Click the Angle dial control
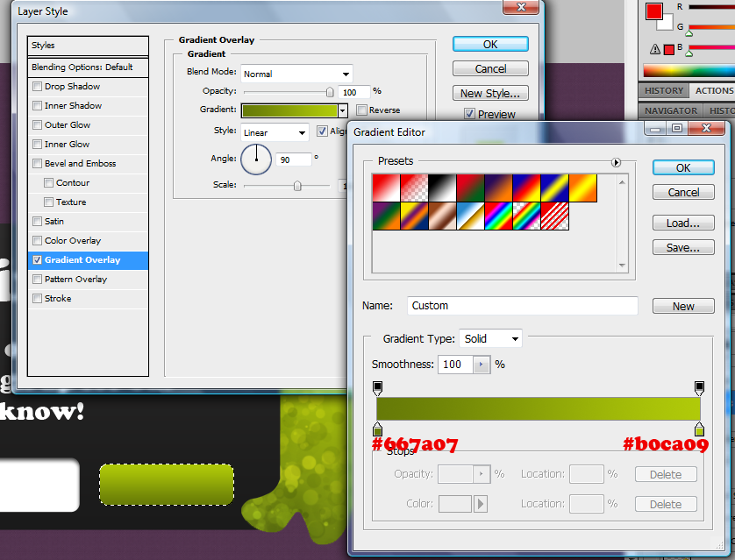Image resolution: width=735 pixels, height=560 pixels. pos(256,159)
